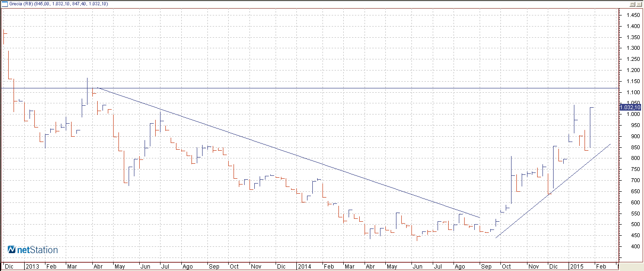Viewport: 644px width, 271px height.
Task: Click the 2014 year label on time axis
Action: [x=305, y=267]
